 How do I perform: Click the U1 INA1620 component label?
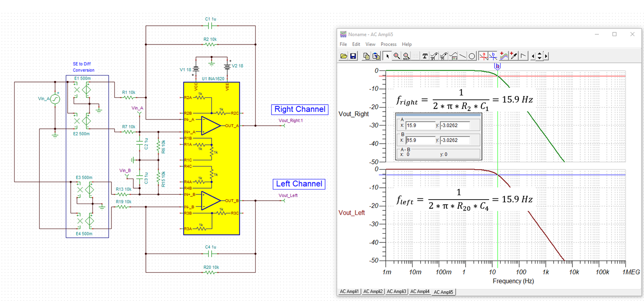[213, 79]
